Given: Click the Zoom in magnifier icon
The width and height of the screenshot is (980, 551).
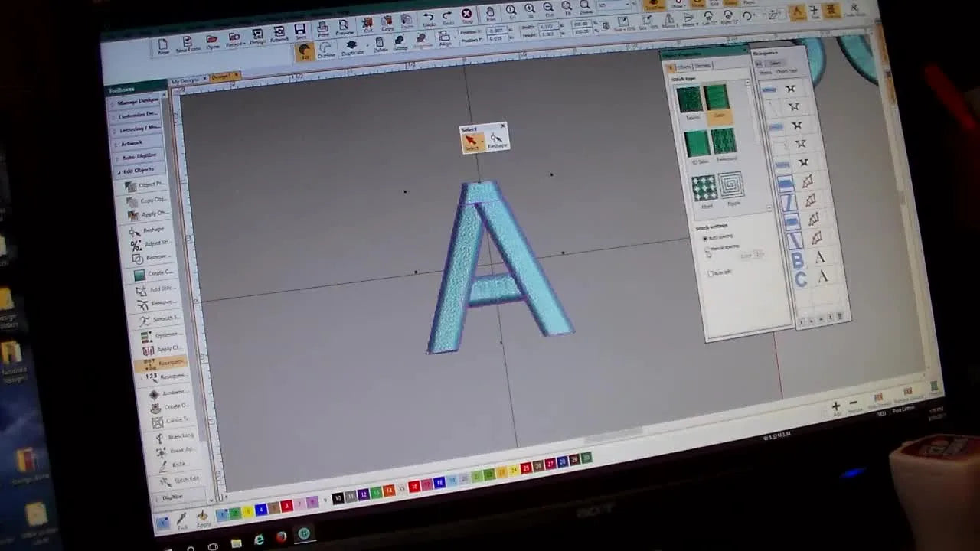Looking at the screenshot, I should coord(529,11).
